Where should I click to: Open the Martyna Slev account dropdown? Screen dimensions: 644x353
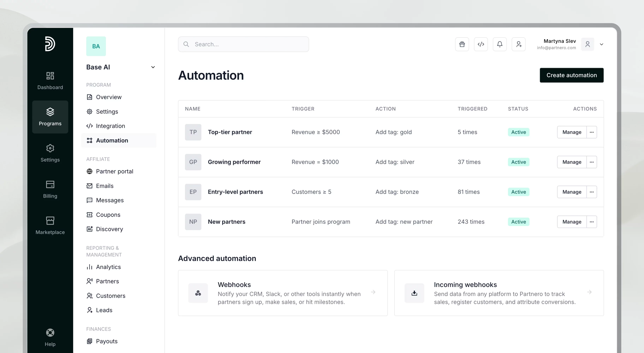click(601, 44)
